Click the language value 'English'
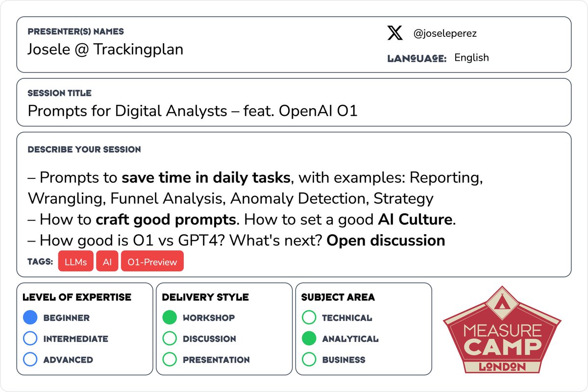The height and width of the screenshot is (392, 588). tap(471, 58)
